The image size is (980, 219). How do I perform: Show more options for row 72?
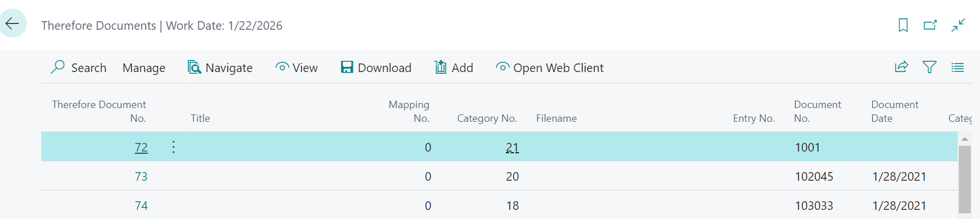coord(174,147)
